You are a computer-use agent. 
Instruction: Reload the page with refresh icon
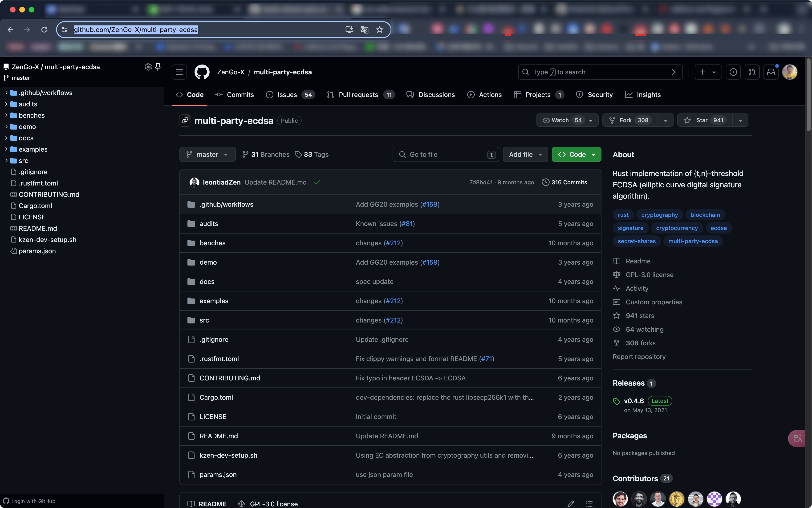[x=44, y=30]
